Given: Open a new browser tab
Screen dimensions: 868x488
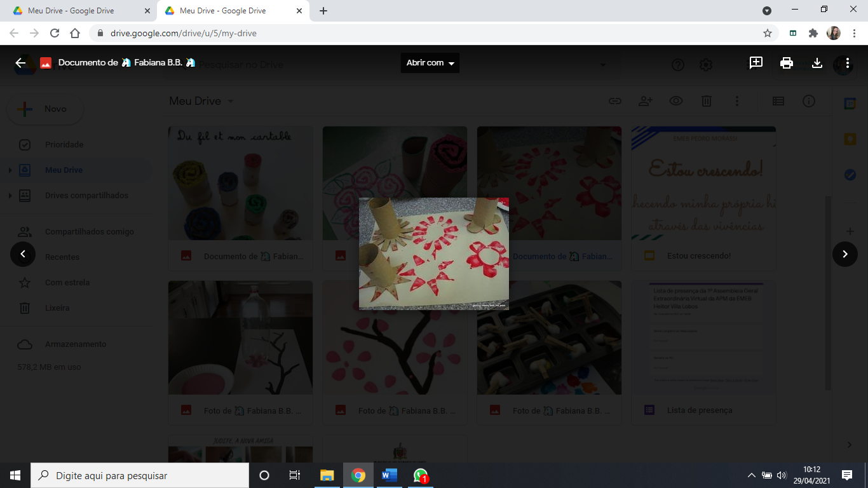Looking at the screenshot, I should coord(323,11).
